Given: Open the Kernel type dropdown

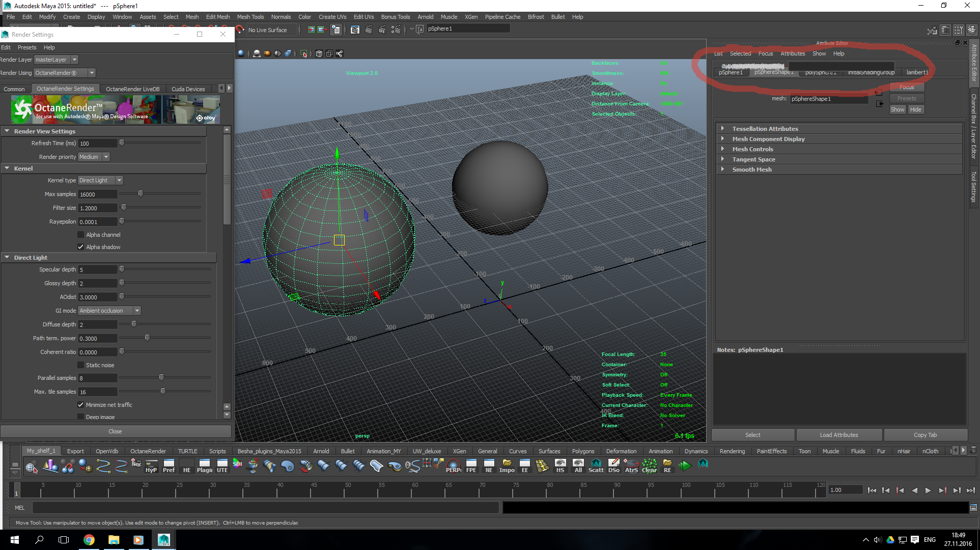Looking at the screenshot, I should [100, 180].
